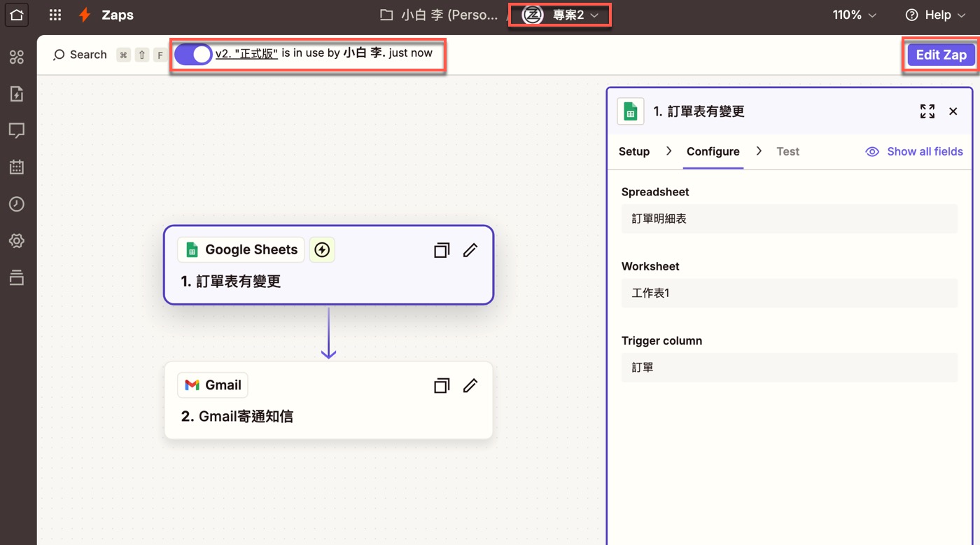The image size is (980, 545).
Task: Select the step 2. Gmail寄通知信
Action: coord(328,401)
